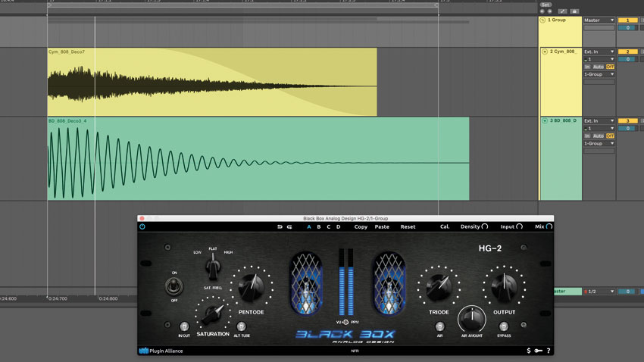Open input channel 1 dropdown on BD_808_D track

pyautogui.click(x=599, y=128)
